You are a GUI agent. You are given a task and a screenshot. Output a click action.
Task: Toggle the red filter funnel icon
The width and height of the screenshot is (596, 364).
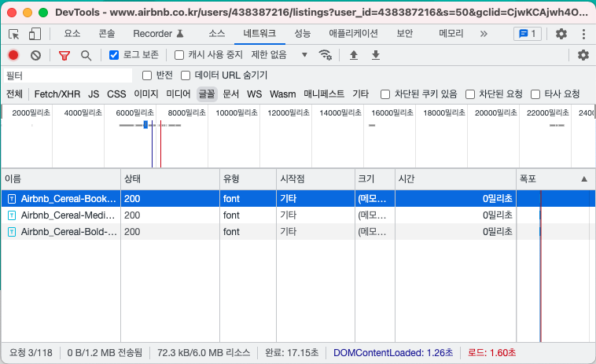coord(64,56)
